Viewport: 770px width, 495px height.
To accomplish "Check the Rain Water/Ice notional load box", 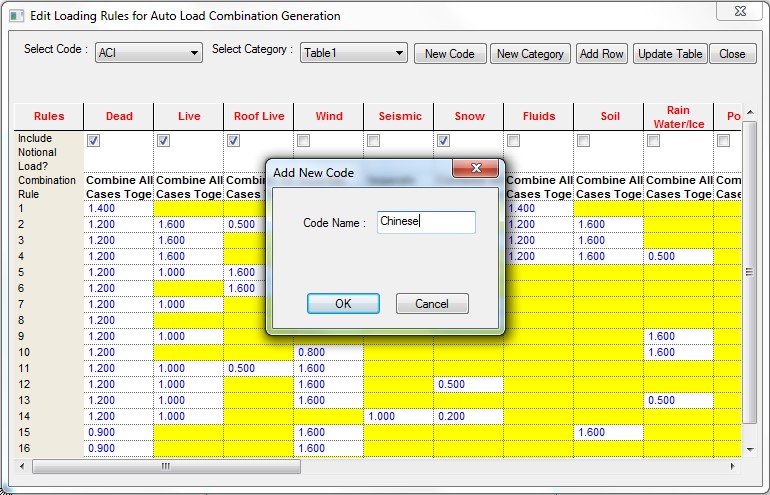I will click(653, 141).
